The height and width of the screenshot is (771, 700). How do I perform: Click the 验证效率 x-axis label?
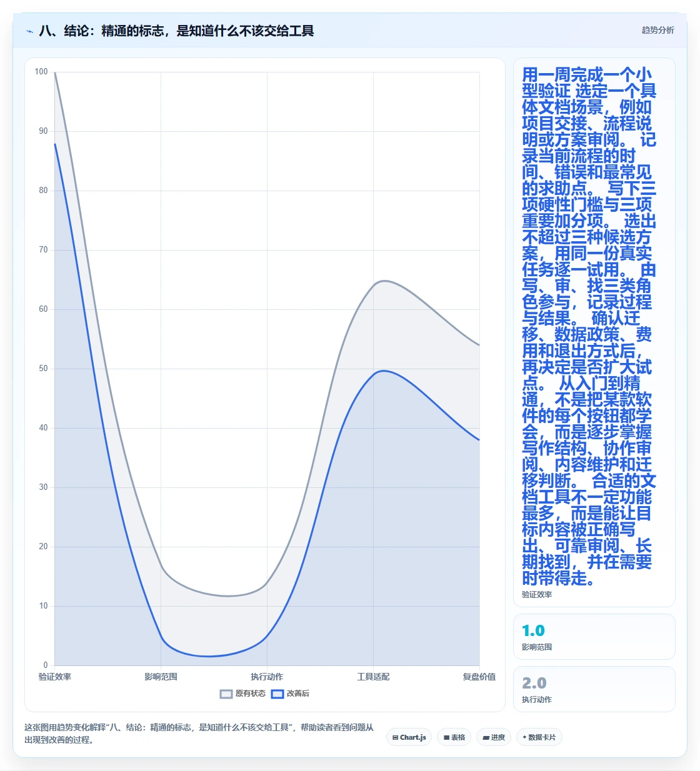tap(55, 677)
